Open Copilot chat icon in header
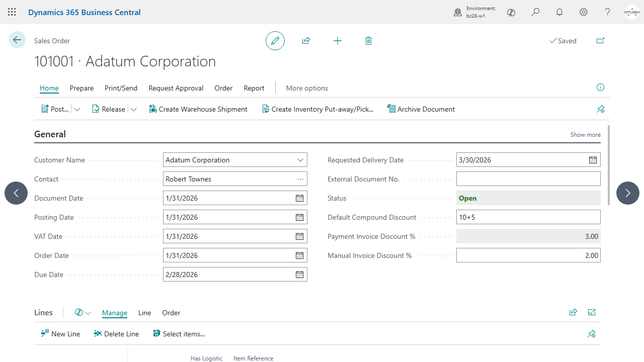 (x=511, y=12)
